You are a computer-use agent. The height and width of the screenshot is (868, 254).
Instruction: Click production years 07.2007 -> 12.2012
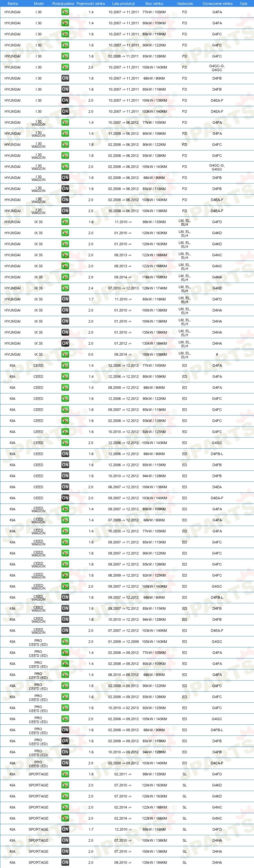pos(123,631)
